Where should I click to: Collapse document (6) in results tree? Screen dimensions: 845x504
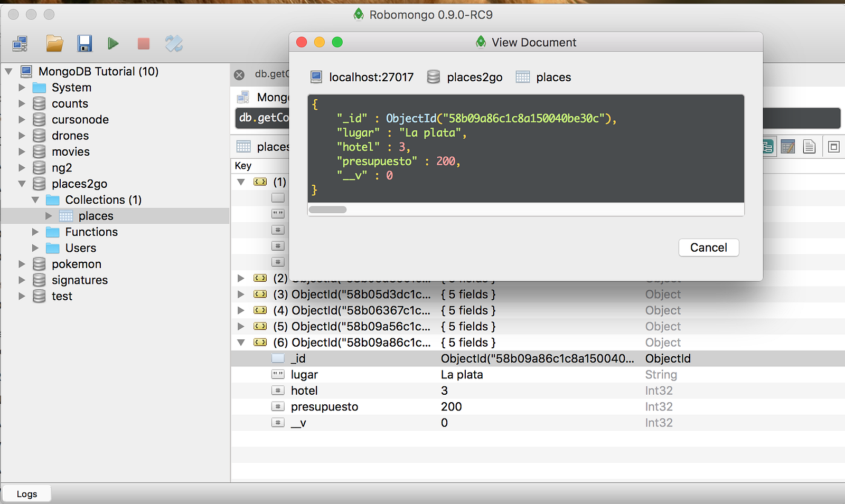[241, 343]
